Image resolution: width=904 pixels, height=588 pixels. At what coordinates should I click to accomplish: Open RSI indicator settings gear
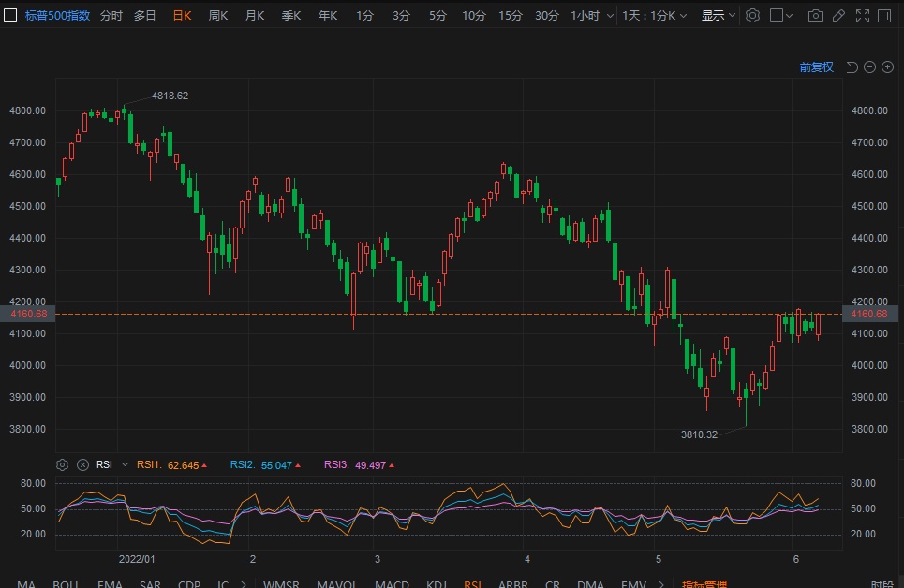pyautogui.click(x=63, y=464)
